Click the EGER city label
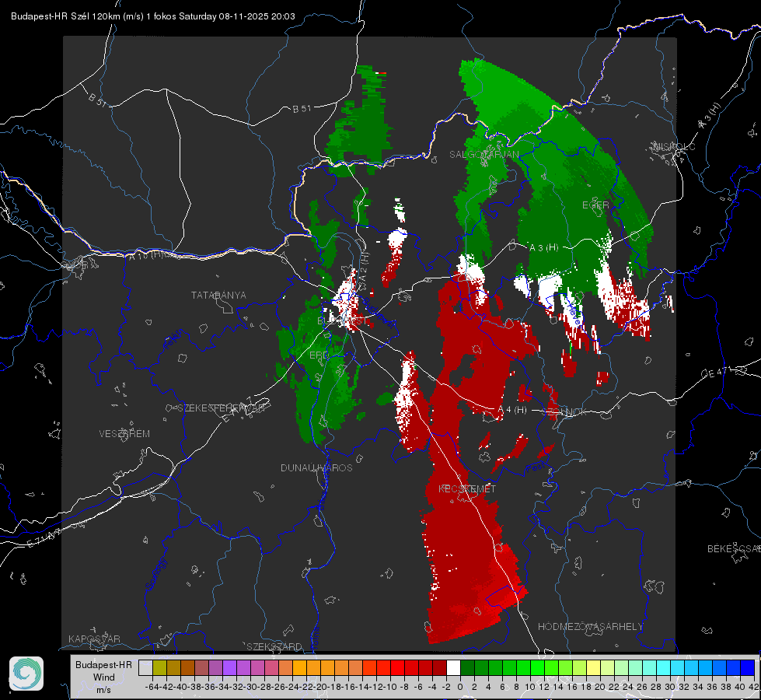761x700 pixels. tap(595, 205)
